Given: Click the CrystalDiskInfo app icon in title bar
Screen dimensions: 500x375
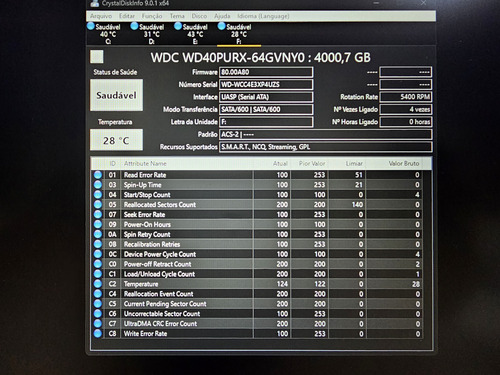Looking at the screenshot, I should [x=95, y=4].
